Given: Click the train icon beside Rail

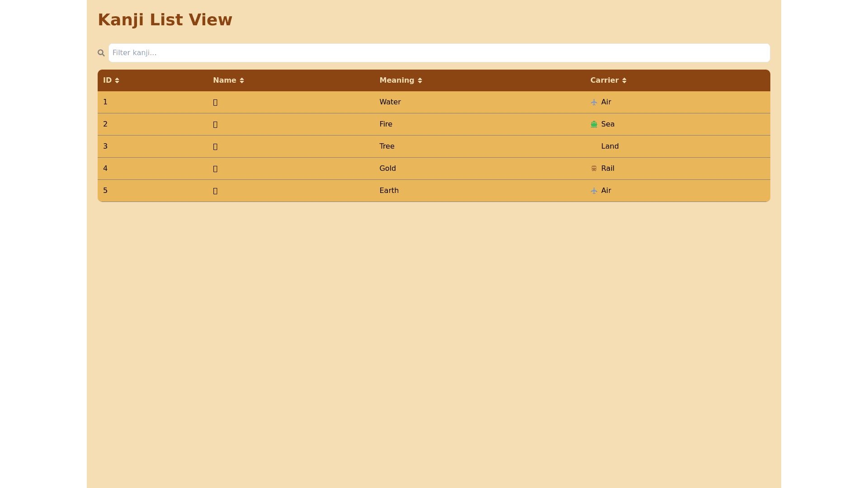Looking at the screenshot, I should pos(594,169).
